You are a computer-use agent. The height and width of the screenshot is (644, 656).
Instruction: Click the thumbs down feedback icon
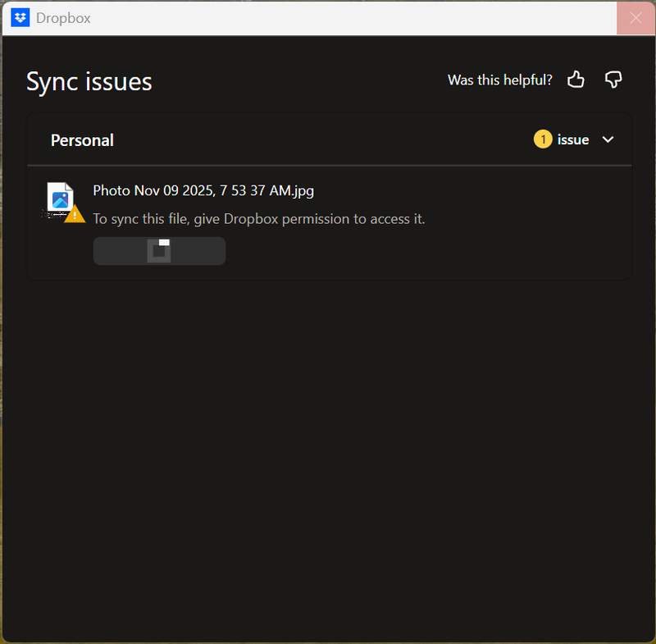point(613,80)
